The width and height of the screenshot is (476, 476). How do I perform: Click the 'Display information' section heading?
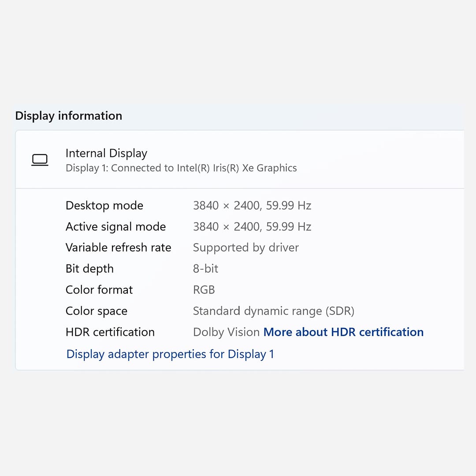click(x=69, y=115)
